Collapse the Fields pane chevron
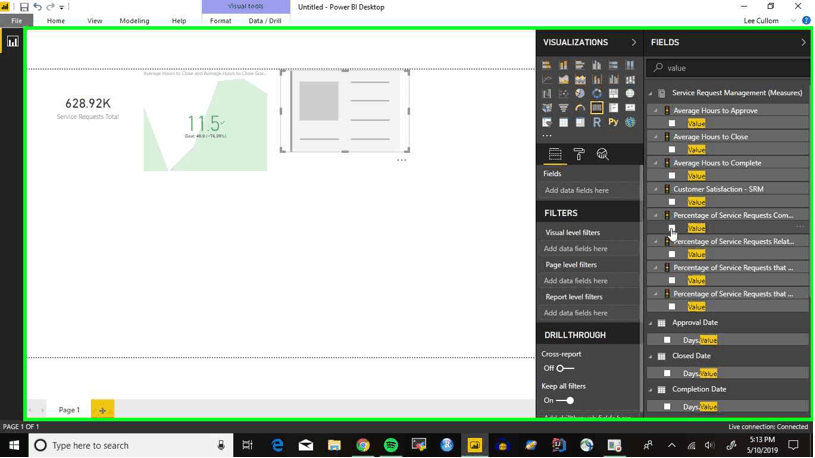Screen dimensions: 815x458 [803, 42]
